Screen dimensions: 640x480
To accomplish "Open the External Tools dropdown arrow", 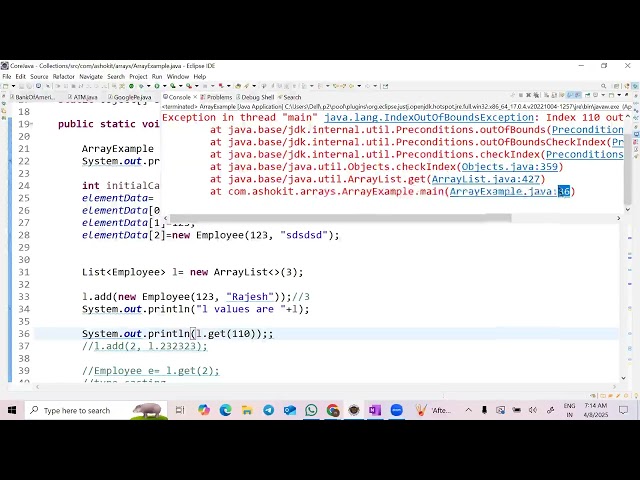I will (197, 86).
